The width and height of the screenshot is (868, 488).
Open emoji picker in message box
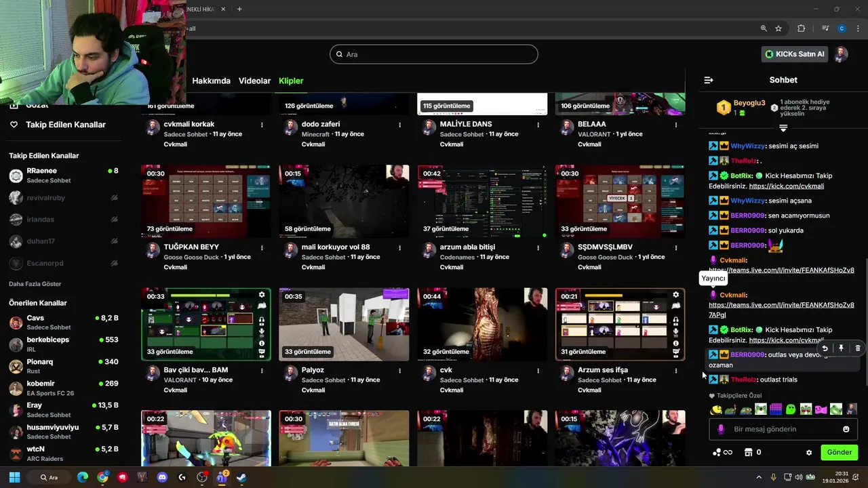846,429
